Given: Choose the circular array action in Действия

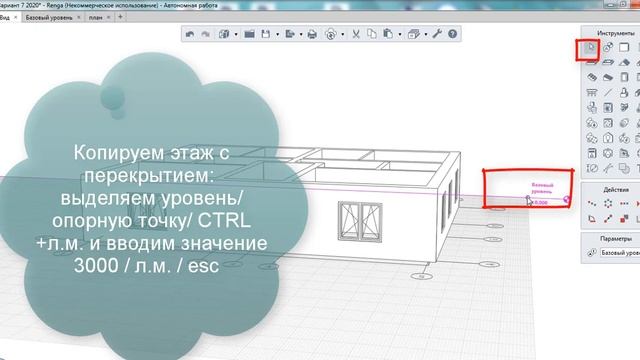Looking at the screenshot, I should pos(608,203).
